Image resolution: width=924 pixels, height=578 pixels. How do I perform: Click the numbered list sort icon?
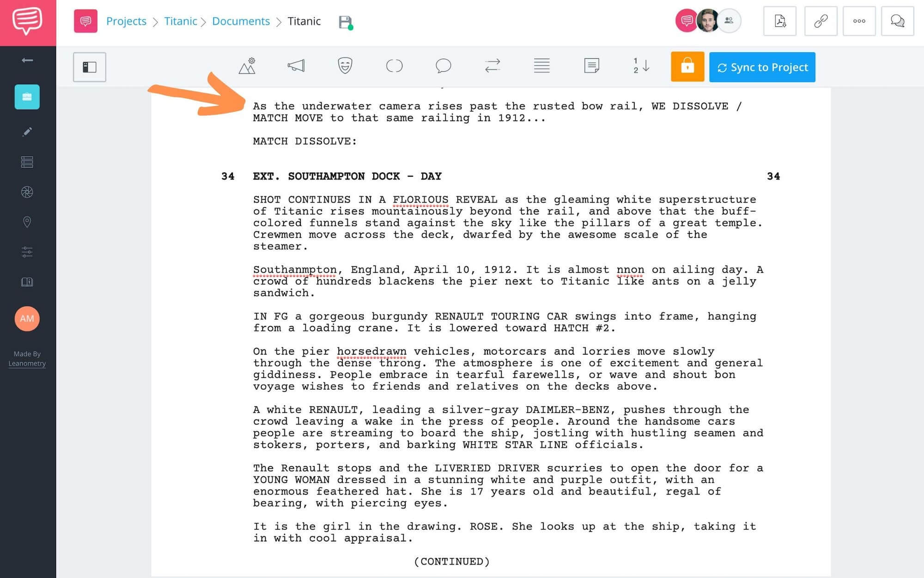pos(641,66)
